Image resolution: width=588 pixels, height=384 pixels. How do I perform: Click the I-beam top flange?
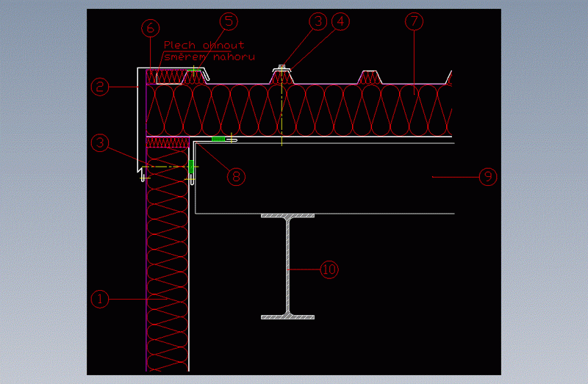[x=287, y=216]
